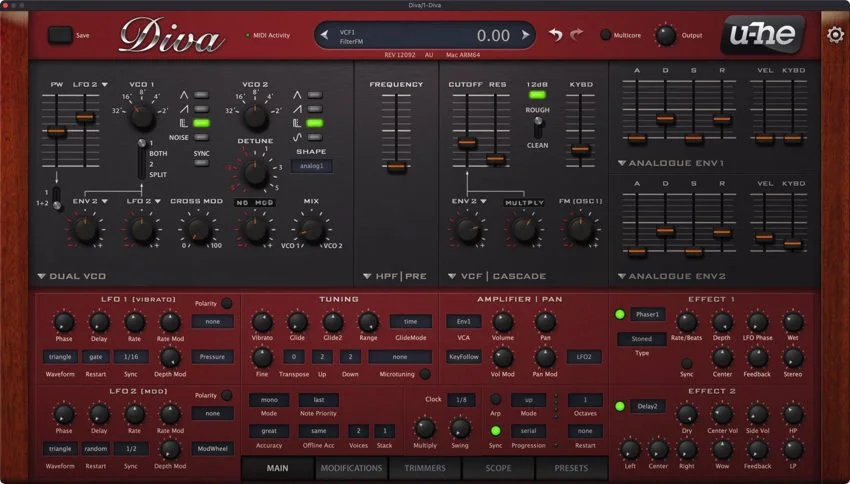Go to next preset with right arrow
The height and width of the screenshot is (484, 850).
click(x=525, y=35)
